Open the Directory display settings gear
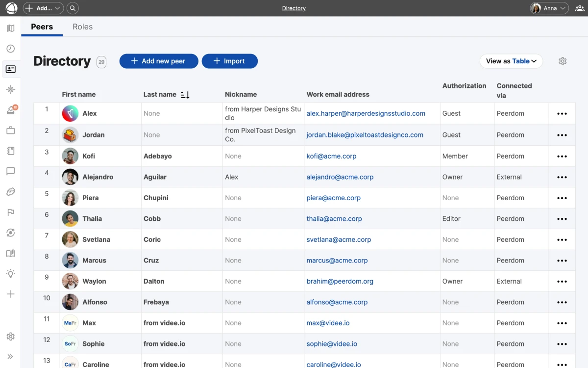The image size is (588, 368). point(563,61)
